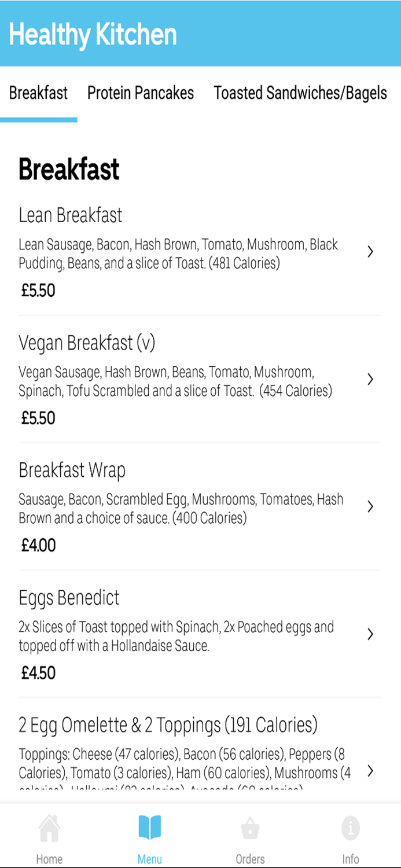Screen dimensions: 401x868
Task: Expand Vegan Breakfast details chevron
Action: [370, 380]
